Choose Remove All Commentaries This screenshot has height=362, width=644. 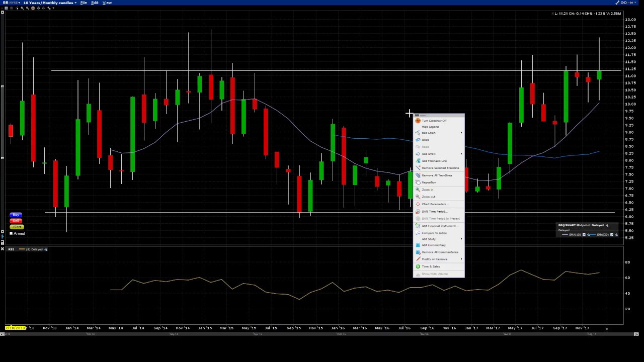click(439, 252)
